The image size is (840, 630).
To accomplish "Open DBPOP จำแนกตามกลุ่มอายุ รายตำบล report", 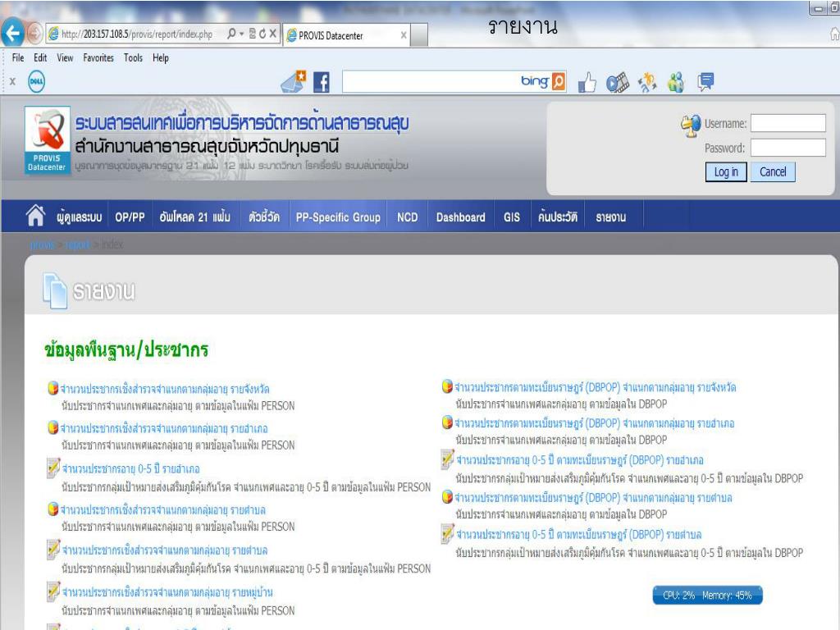I will (x=594, y=497).
